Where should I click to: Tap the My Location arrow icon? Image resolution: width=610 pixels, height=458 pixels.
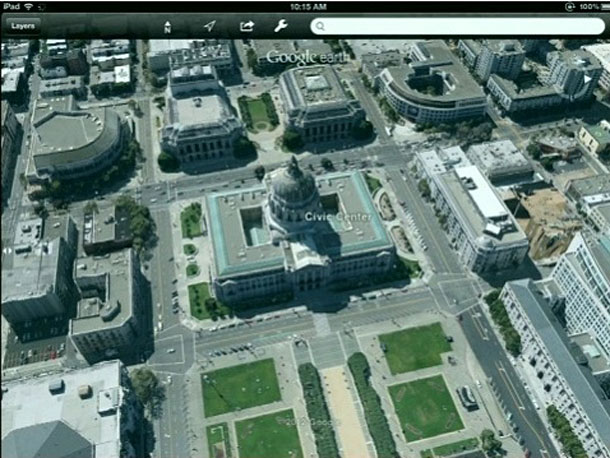pos(209,26)
